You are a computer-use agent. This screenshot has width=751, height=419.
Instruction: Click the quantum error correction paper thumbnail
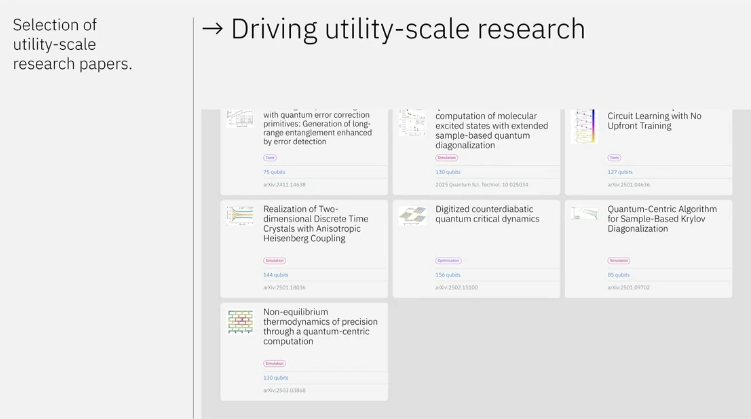pos(239,118)
